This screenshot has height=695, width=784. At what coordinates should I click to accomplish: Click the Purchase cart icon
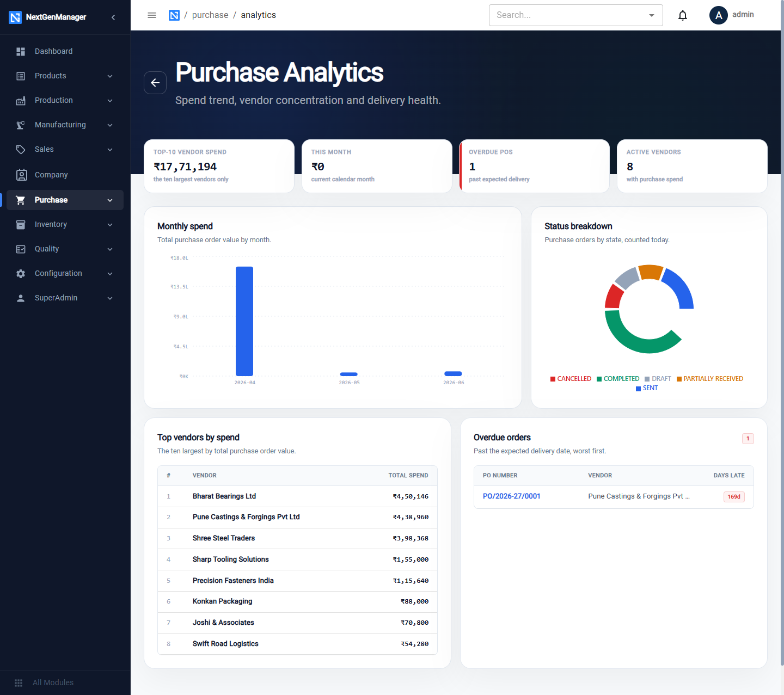[21, 200]
